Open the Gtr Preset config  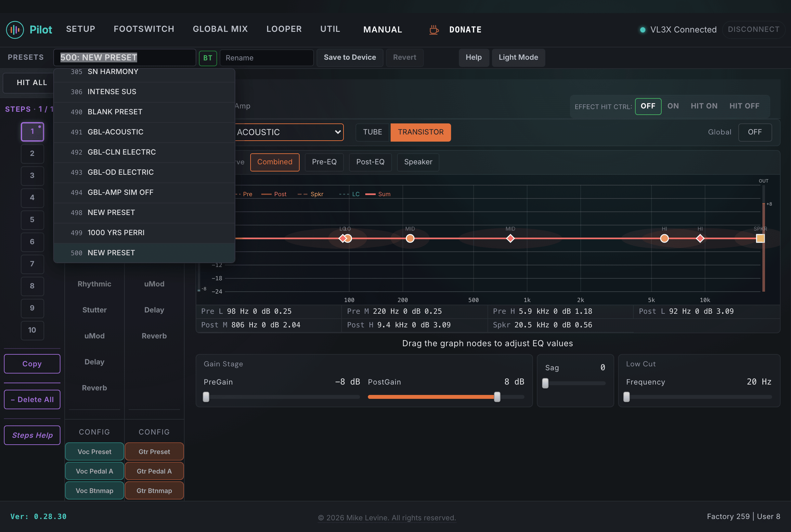(154, 452)
